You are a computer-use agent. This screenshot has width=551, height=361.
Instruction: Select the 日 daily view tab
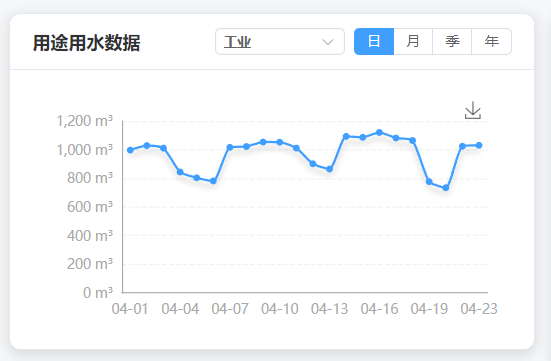(x=374, y=41)
